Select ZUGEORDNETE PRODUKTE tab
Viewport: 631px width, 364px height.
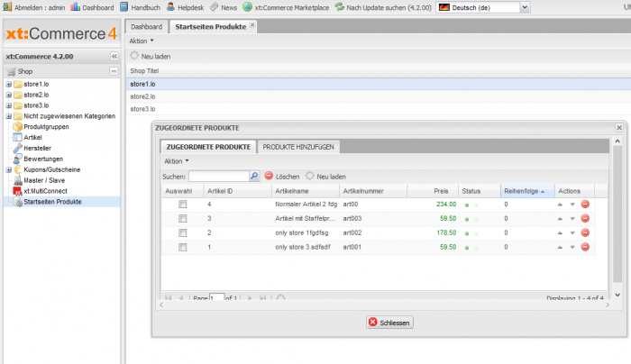(x=208, y=147)
